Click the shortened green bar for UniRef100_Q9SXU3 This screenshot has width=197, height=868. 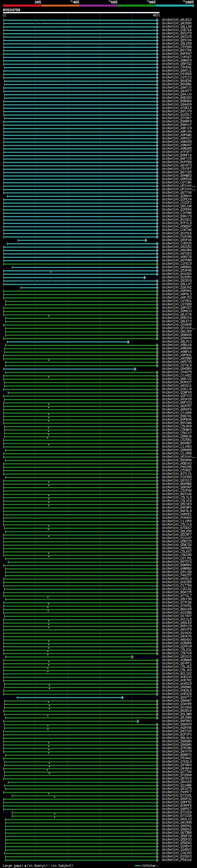(x=69, y=657)
